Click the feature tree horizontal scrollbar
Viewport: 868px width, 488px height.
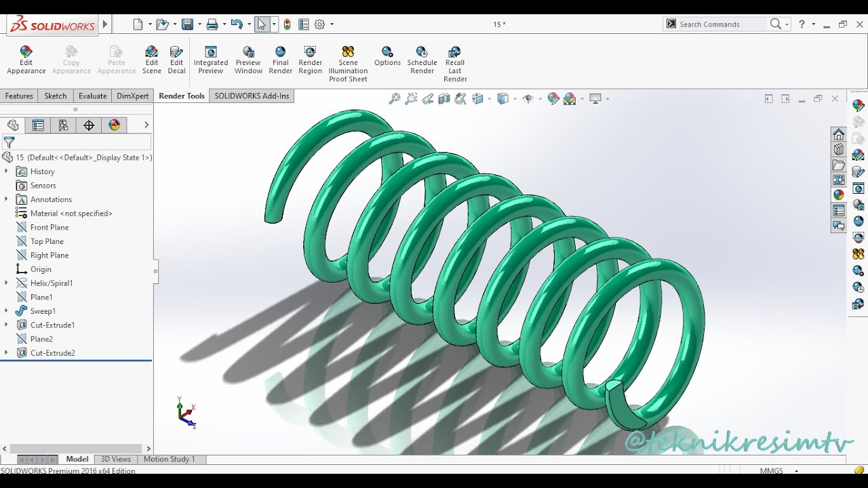tap(77, 449)
